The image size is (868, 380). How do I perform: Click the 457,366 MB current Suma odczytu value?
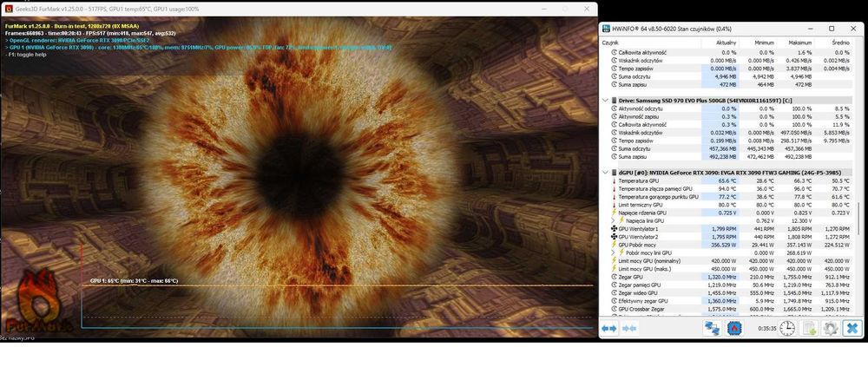725,149
